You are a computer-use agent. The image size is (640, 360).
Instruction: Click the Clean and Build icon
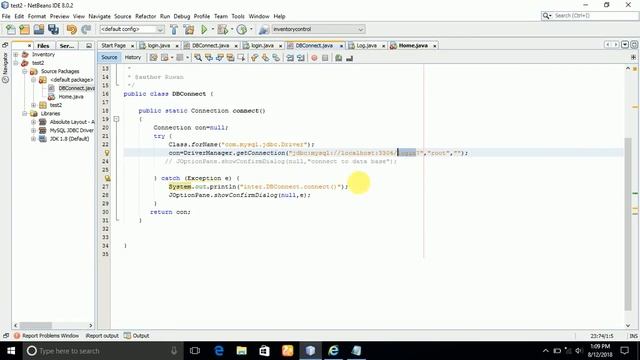point(189,29)
